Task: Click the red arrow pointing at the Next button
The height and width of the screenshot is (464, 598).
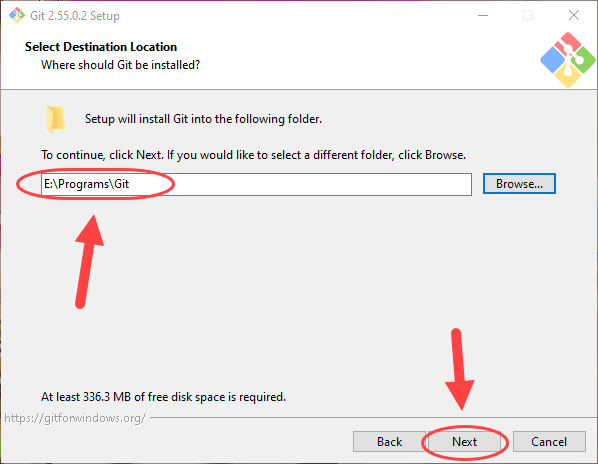Action: [x=459, y=369]
